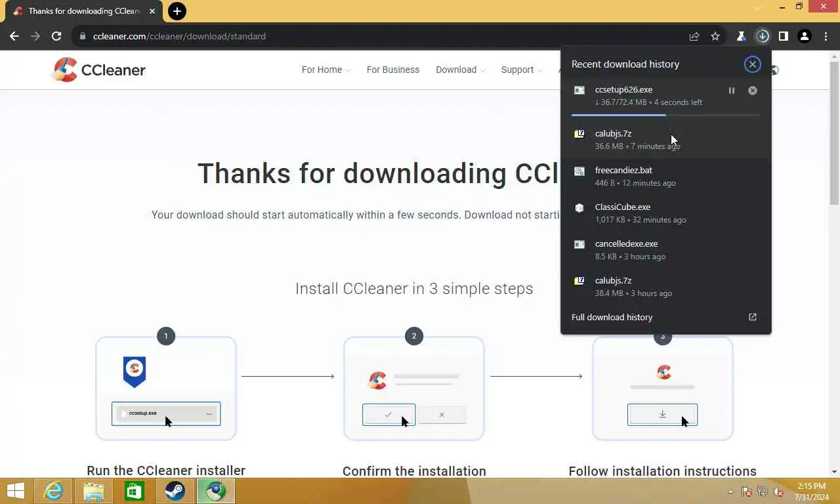Screen dimensions: 840x504
Task: Click the address bar URL
Action: coord(179,36)
